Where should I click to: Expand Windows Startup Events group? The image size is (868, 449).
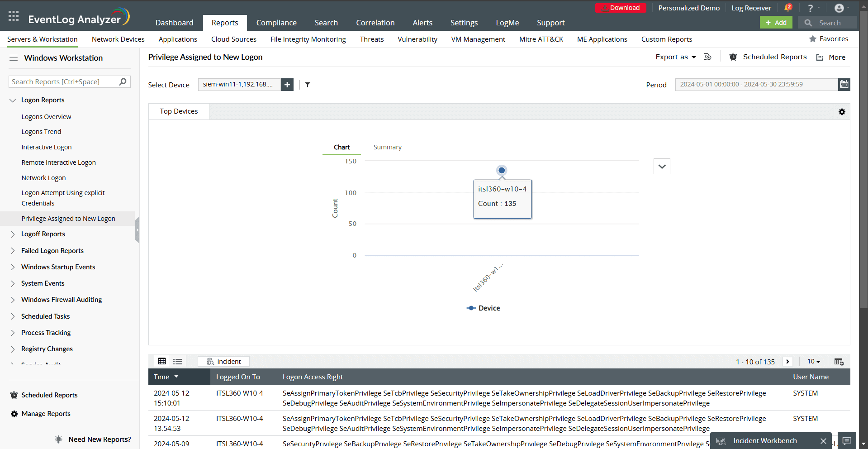[13, 267]
